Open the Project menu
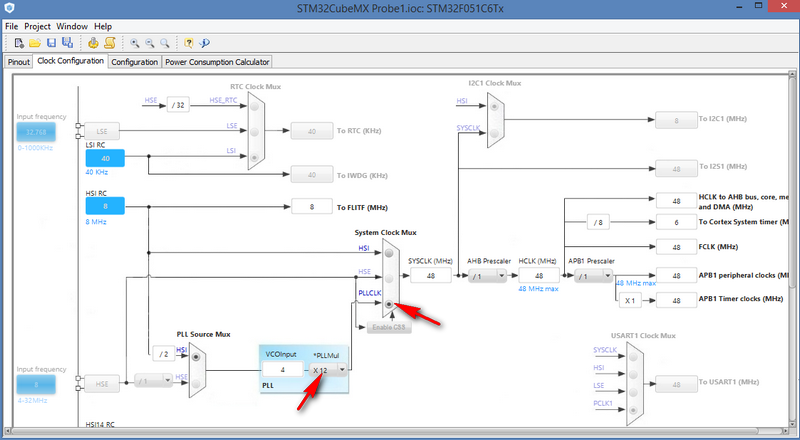This screenshot has height=440, width=800. coord(37,26)
